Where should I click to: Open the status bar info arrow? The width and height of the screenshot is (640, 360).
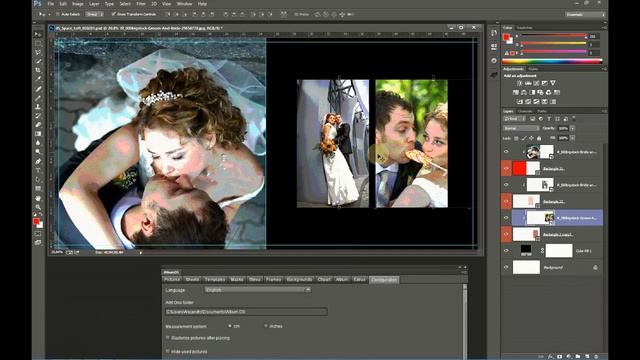click(x=141, y=253)
